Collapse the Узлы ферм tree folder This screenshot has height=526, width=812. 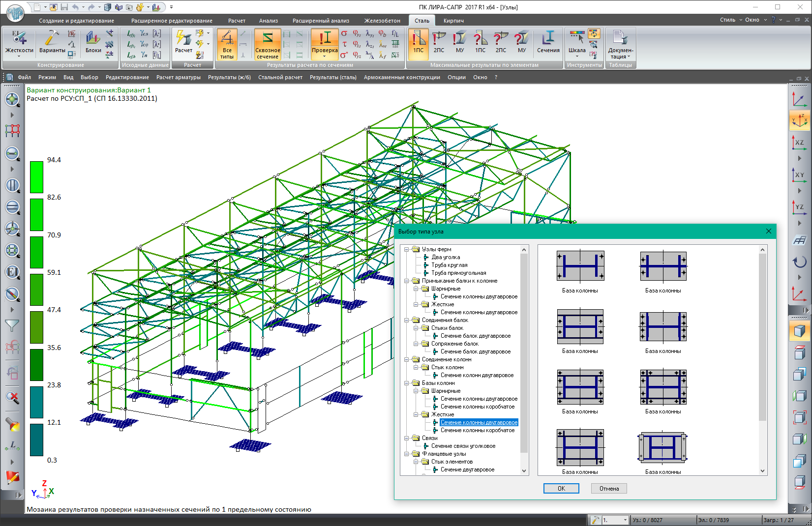407,249
